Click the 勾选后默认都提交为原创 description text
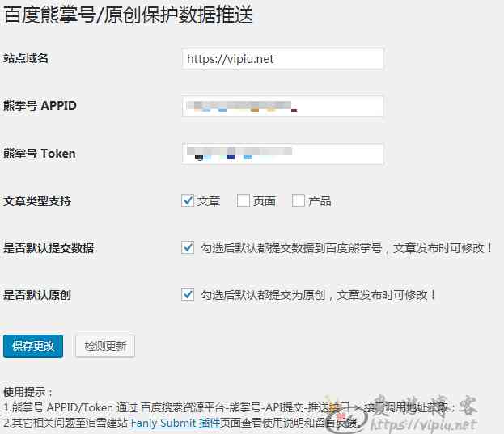 click(319, 295)
